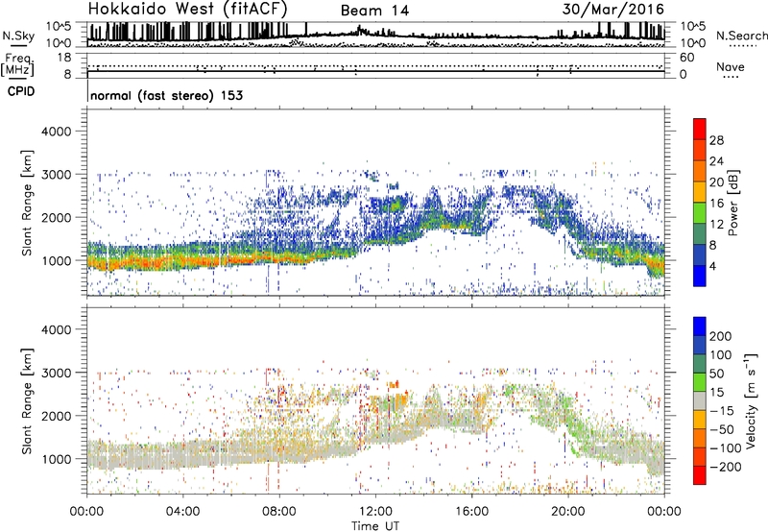This screenshot has width=768, height=532.
Task: Click the gray segment of velocity colorbar
Action: [700, 400]
